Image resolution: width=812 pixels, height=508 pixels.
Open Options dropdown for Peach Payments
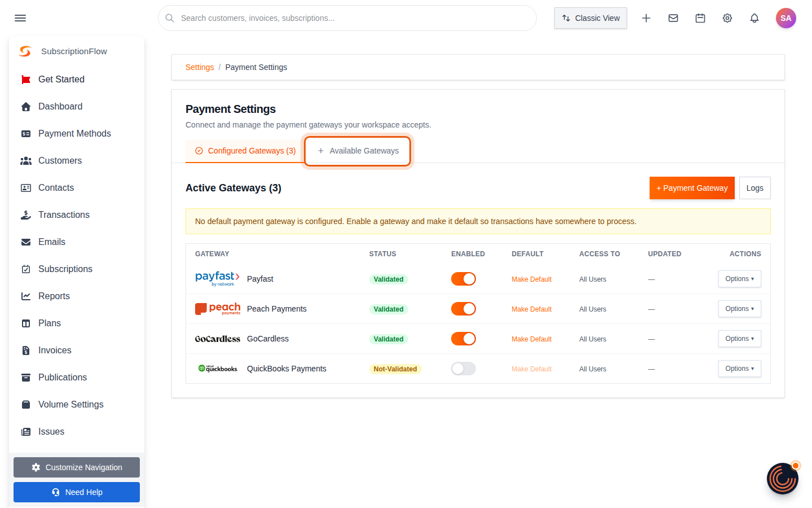[739, 309]
